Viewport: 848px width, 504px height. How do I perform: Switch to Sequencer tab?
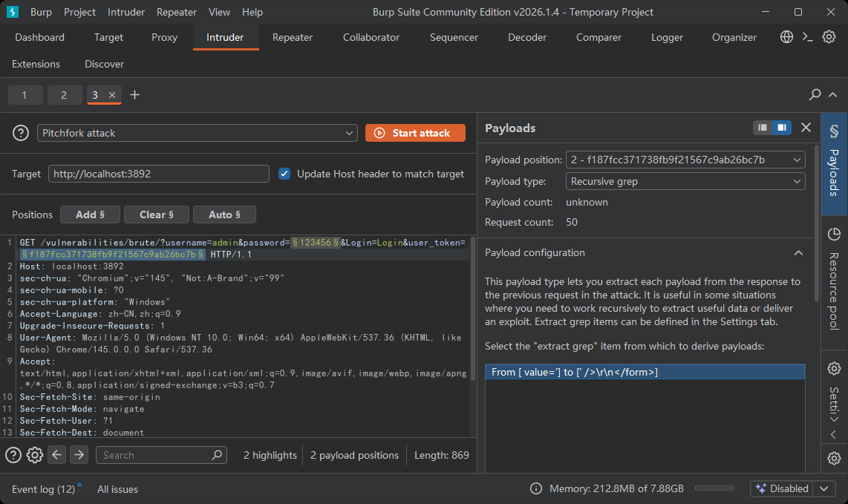[x=454, y=37]
